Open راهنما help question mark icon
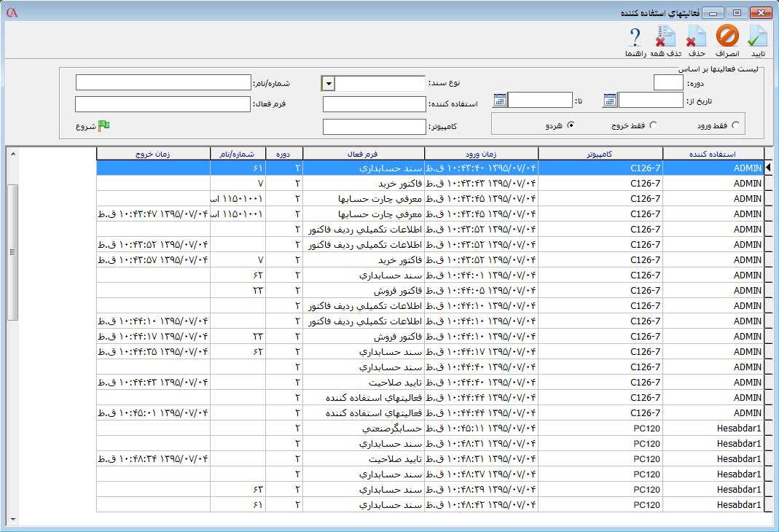 coord(635,36)
